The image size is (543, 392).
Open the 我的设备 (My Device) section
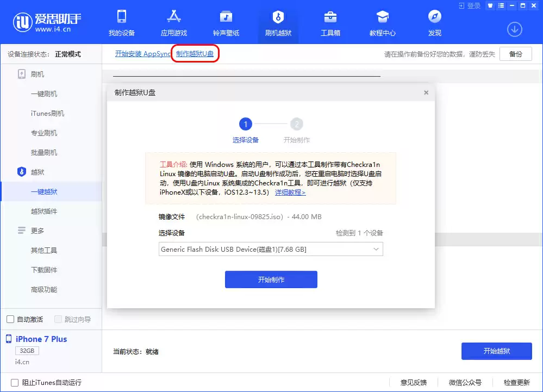[x=121, y=23]
